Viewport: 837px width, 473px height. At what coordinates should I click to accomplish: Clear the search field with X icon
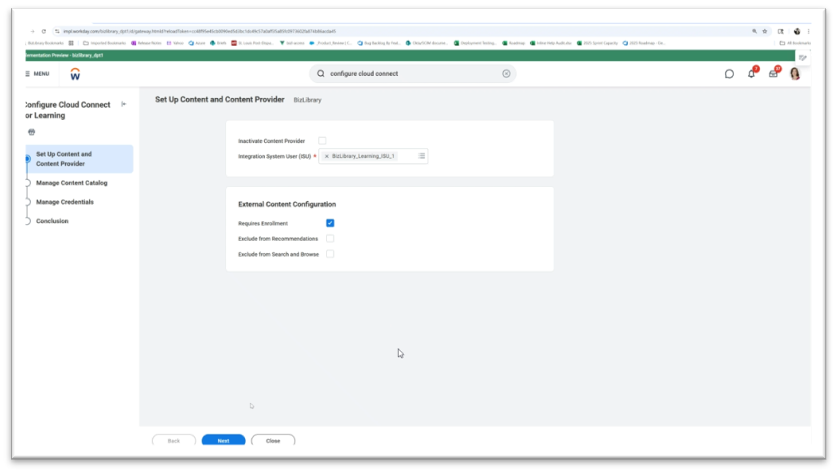pos(506,74)
